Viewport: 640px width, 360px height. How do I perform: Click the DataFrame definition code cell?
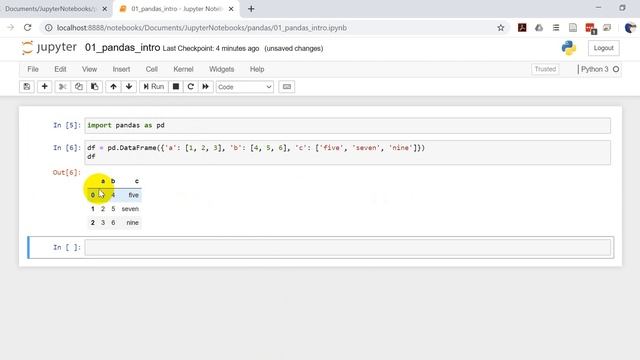(x=347, y=152)
